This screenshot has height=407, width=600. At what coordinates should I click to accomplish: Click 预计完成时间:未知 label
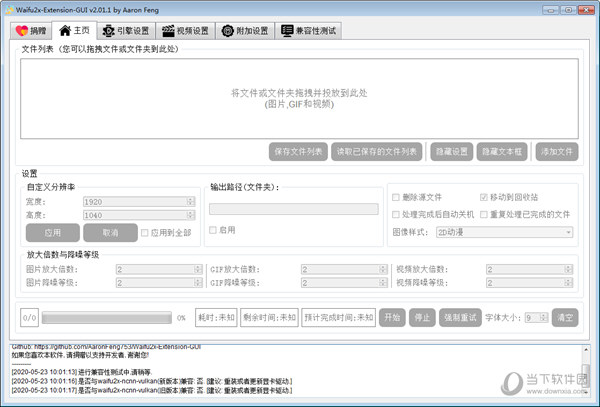coord(339,317)
